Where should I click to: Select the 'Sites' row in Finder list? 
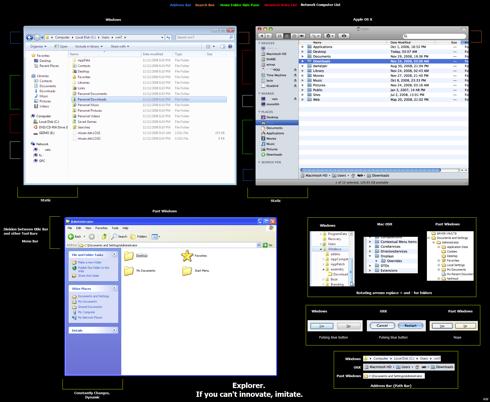[383, 95]
